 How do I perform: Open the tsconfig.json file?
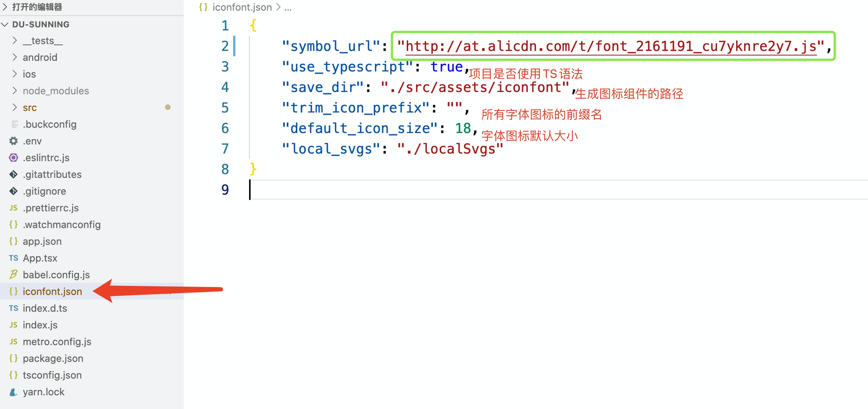tap(52, 375)
